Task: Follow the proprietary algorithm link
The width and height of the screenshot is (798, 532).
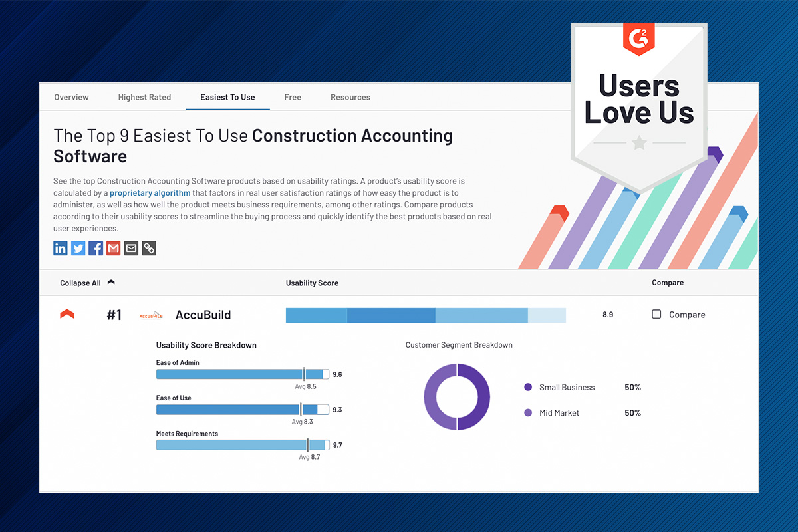Action: [x=150, y=193]
